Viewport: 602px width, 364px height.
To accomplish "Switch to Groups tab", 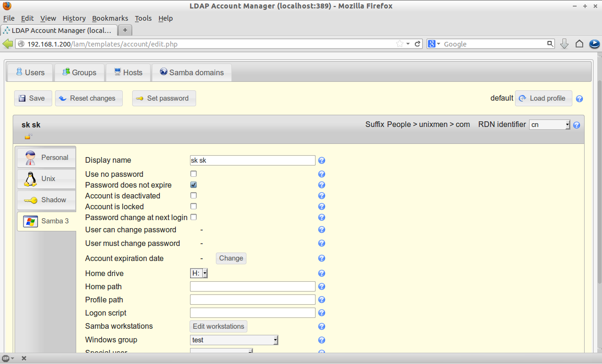I will click(x=79, y=72).
